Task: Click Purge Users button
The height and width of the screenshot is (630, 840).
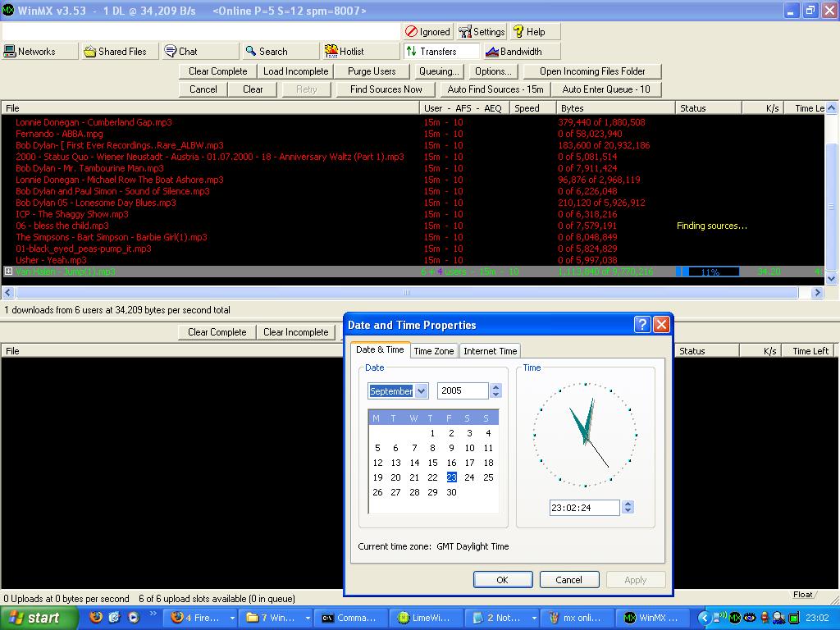Action: 372,71
